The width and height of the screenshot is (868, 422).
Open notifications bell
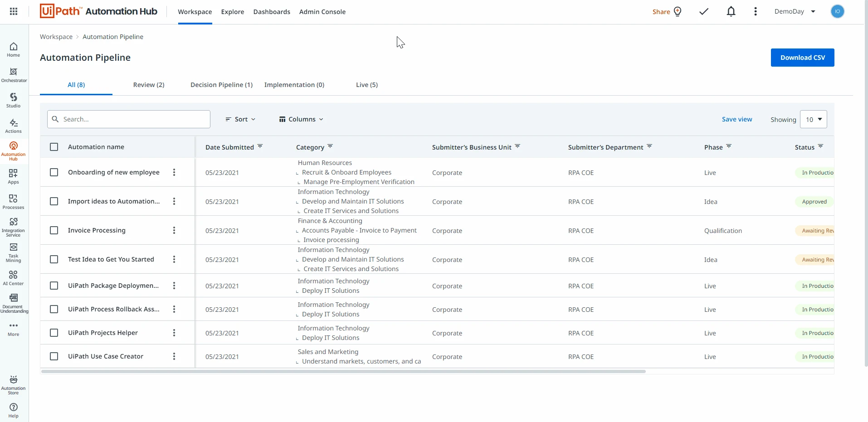point(731,12)
